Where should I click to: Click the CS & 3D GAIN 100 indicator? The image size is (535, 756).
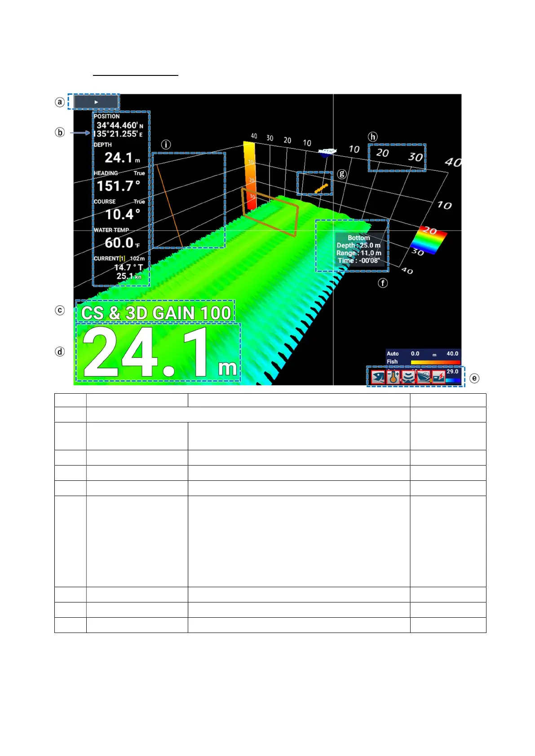[x=155, y=313]
